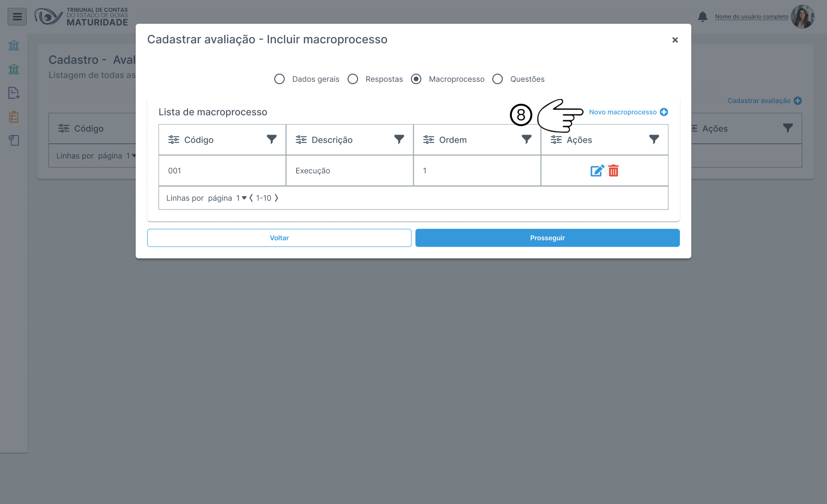The image size is (827, 504).
Task: Select the Macroprocesso radio button
Action: click(x=416, y=79)
